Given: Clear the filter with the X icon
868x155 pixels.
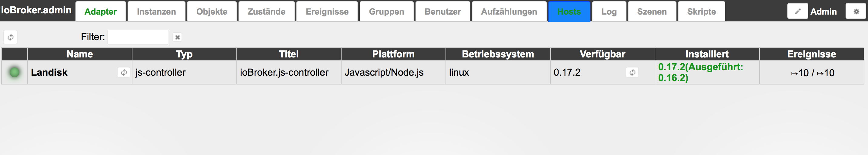Looking at the screenshot, I should 177,37.
